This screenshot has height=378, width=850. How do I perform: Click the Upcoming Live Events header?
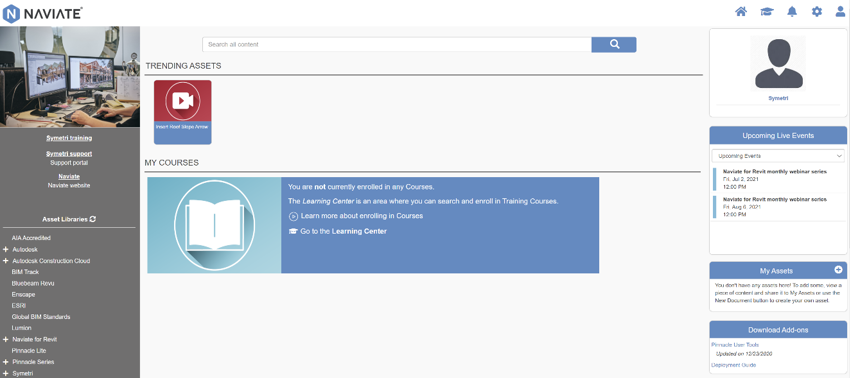[x=778, y=136]
